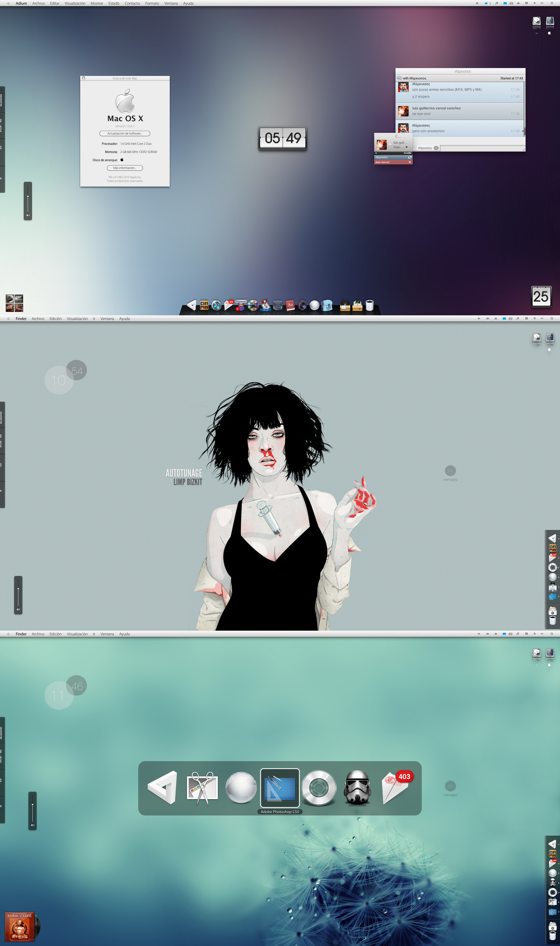Open the camera lens icon in dock
Viewport: 560px width, 946px height.
tap(302, 305)
